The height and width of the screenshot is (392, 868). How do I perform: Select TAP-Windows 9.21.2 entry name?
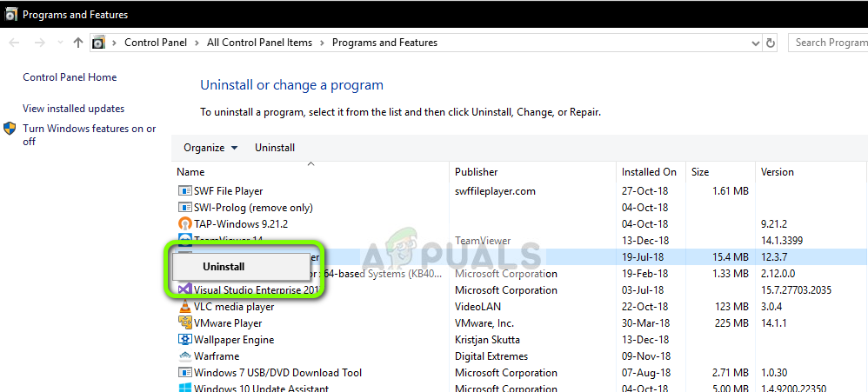(241, 224)
